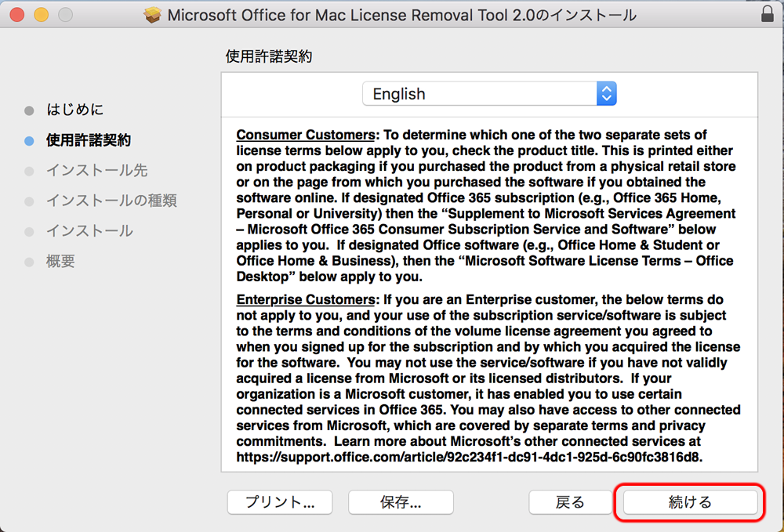Click the "Consumer Customers" underlined heading
The width and height of the screenshot is (784, 532).
(x=306, y=135)
